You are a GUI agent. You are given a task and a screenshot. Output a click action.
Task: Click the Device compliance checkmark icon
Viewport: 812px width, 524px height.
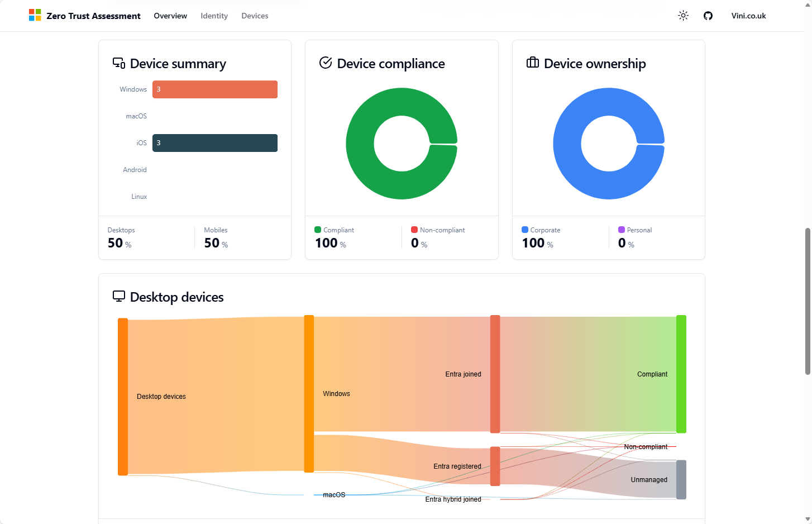326,63
